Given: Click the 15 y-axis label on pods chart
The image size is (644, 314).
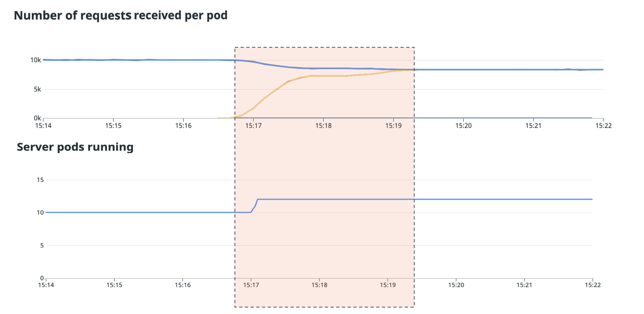Looking at the screenshot, I should pos(40,180).
